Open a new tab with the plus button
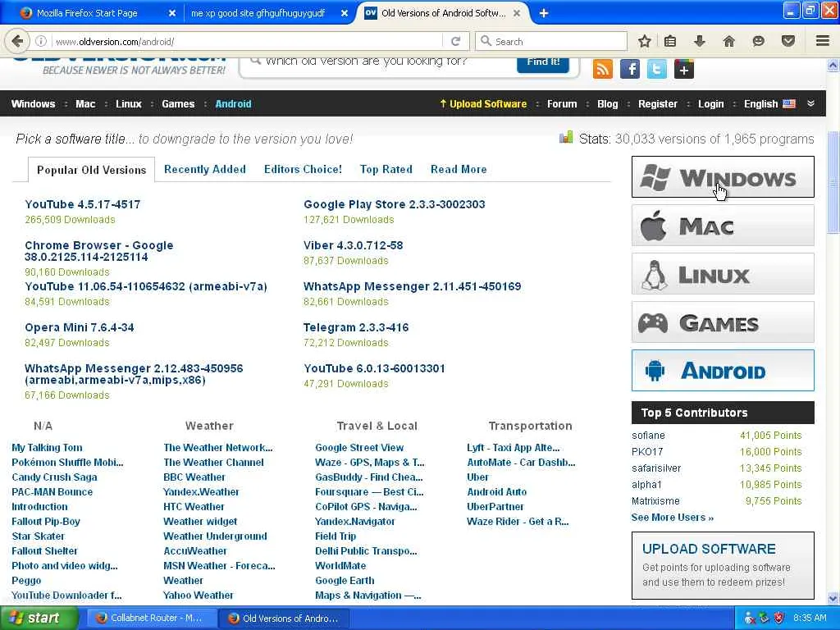This screenshot has width=840, height=630. [x=544, y=13]
